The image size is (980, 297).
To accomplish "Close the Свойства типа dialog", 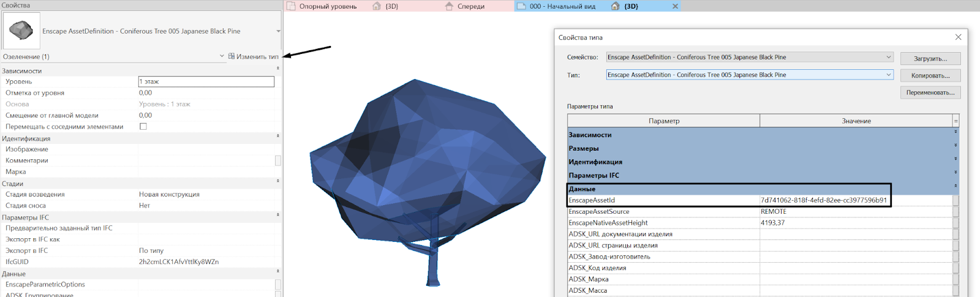I will coord(959,37).
